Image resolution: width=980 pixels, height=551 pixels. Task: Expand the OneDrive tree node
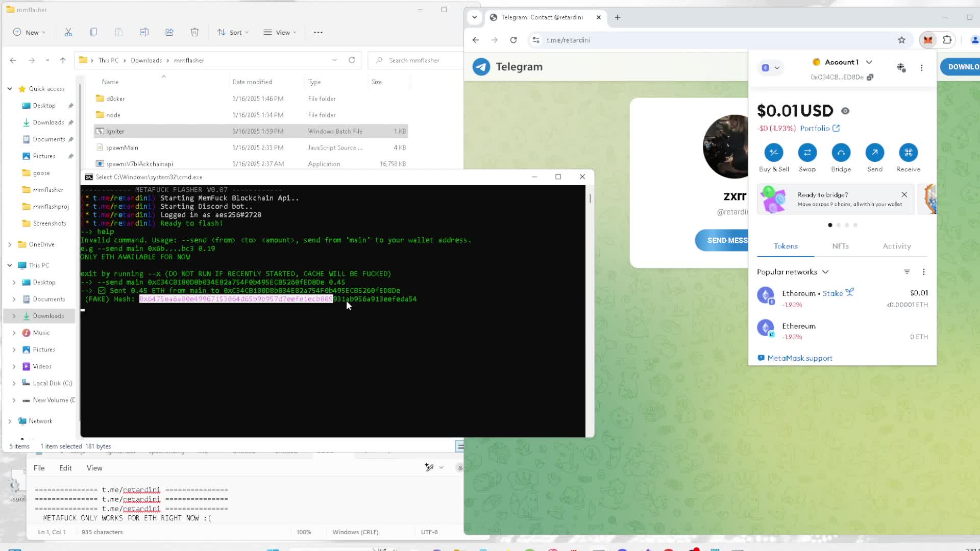(10, 244)
